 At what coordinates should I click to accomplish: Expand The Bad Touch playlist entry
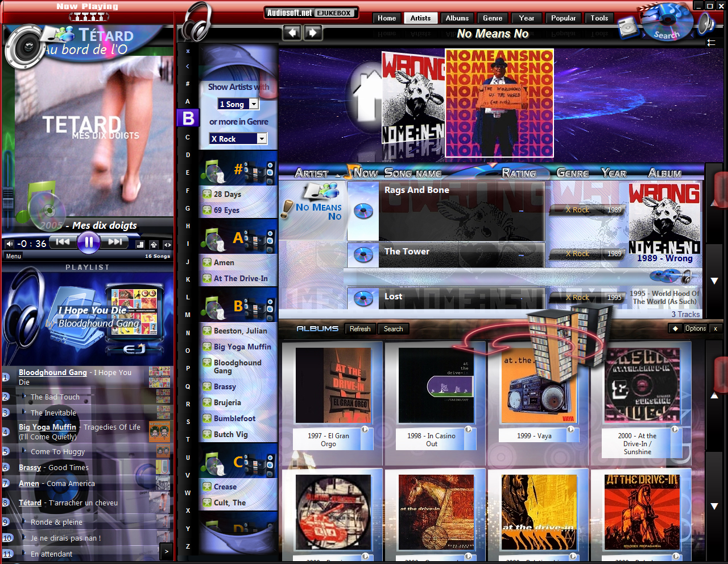(24, 396)
